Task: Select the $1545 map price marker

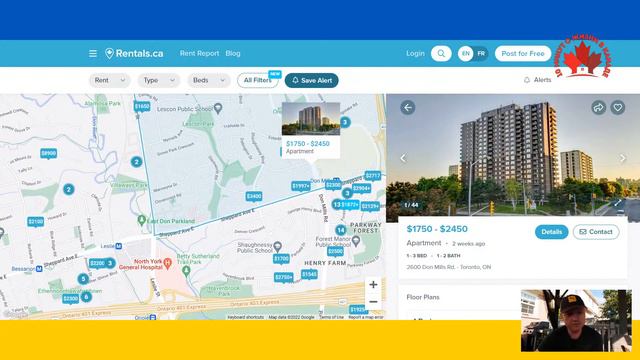Action: tap(309, 274)
